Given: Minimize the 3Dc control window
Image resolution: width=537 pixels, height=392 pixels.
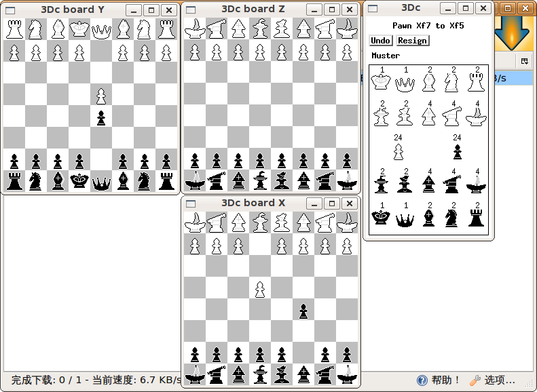Looking at the screenshot, I should pos(448,8).
